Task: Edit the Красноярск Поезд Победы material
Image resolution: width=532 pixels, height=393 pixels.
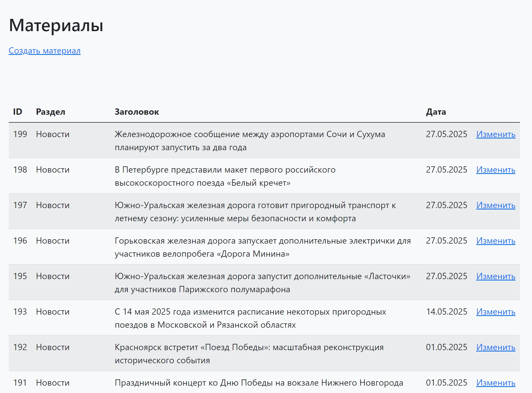Action: [x=496, y=347]
